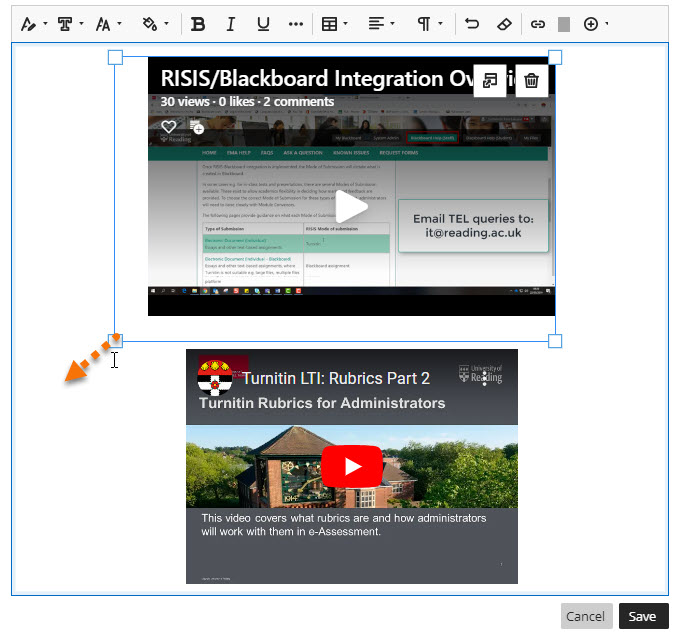Image resolution: width=680 pixels, height=634 pixels.
Task: Expand the alignment dropdown arrow
Action: [x=392, y=23]
